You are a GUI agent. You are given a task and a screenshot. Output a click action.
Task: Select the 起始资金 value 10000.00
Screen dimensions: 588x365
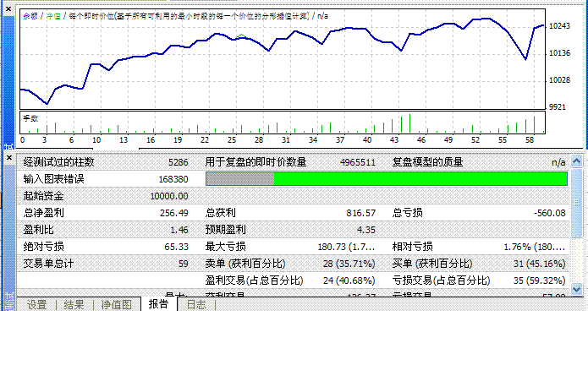tap(169, 196)
